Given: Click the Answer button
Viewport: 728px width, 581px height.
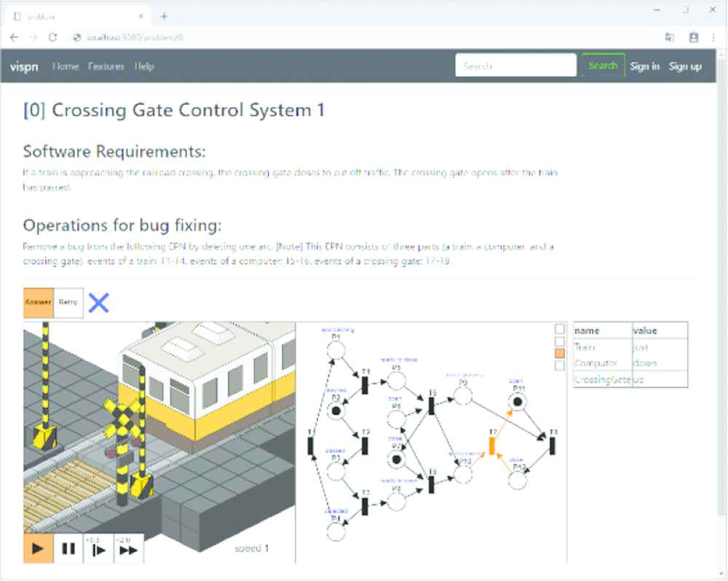Looking at the screenshot, I should [38, 303].
